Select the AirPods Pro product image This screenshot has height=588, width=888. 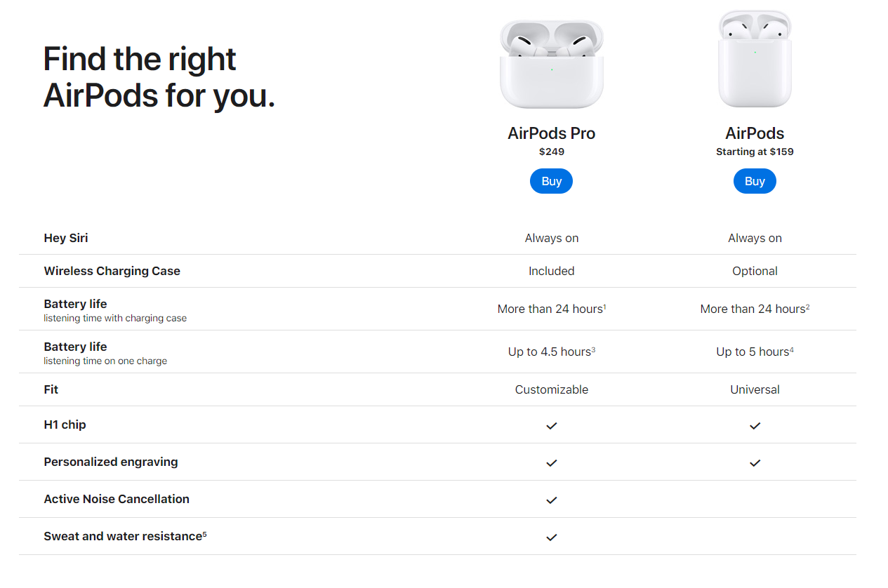tap(552, 65)
